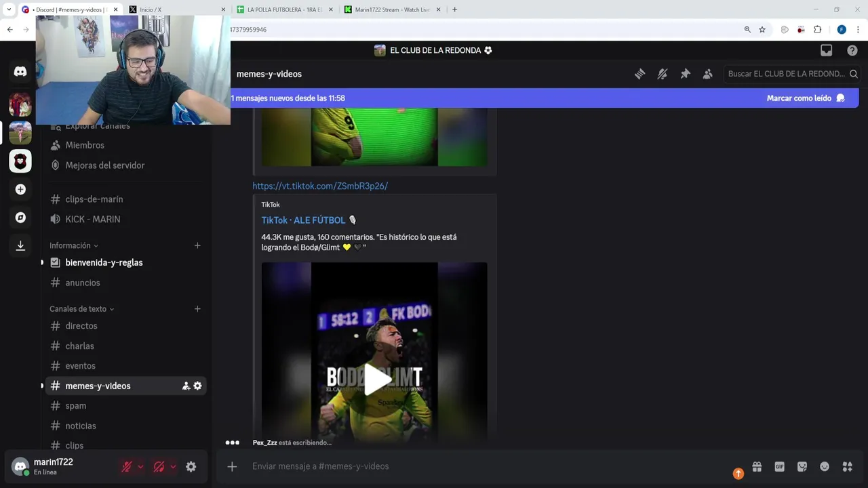Open Discover servers compass icon

tap(20, 218)
